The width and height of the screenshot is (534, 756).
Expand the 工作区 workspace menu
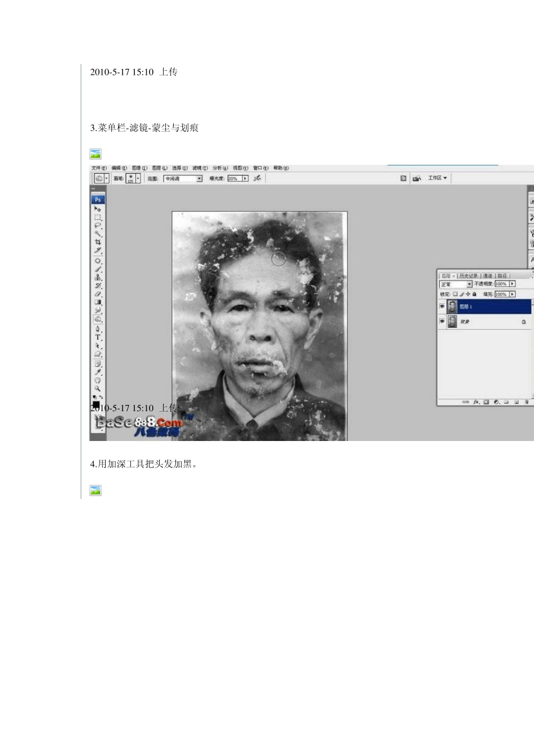(437, 178)
